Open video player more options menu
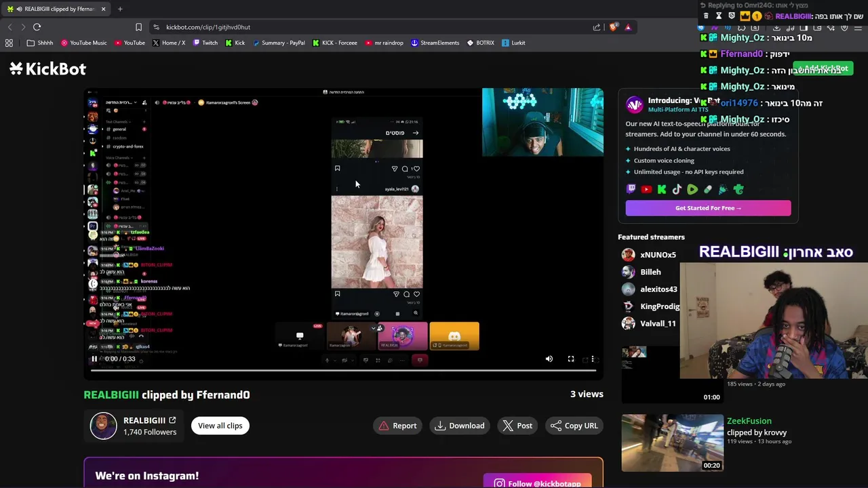The width and height of the screenshot is (868, 488). click(593, 359)
